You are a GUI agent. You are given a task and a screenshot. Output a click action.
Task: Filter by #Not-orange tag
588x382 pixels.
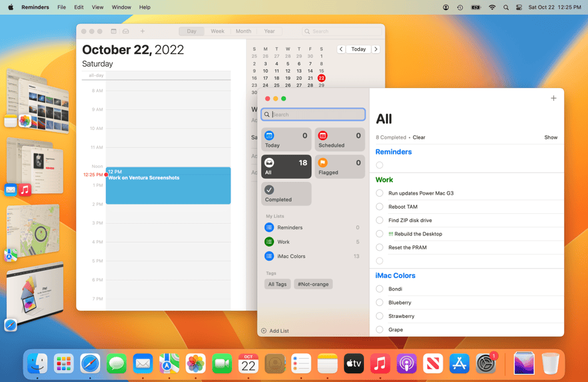click(x=313, y=284)
